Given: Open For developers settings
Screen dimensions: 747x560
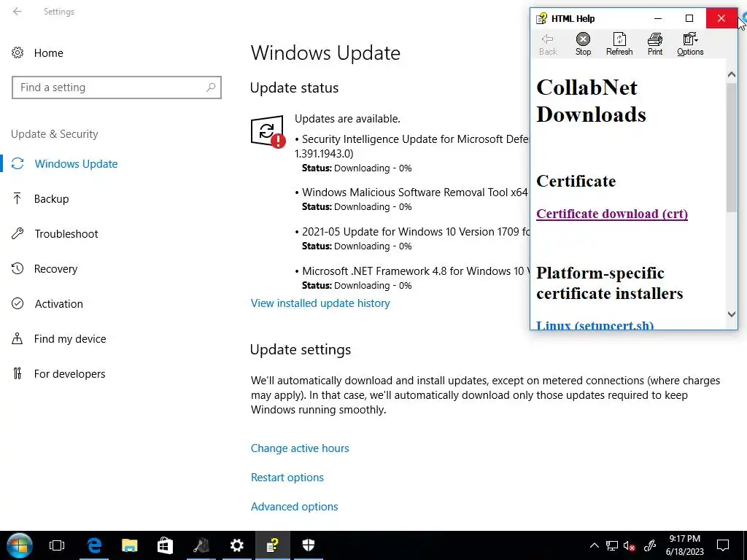Looking at the screenshot, I should [x=69, y=374].
